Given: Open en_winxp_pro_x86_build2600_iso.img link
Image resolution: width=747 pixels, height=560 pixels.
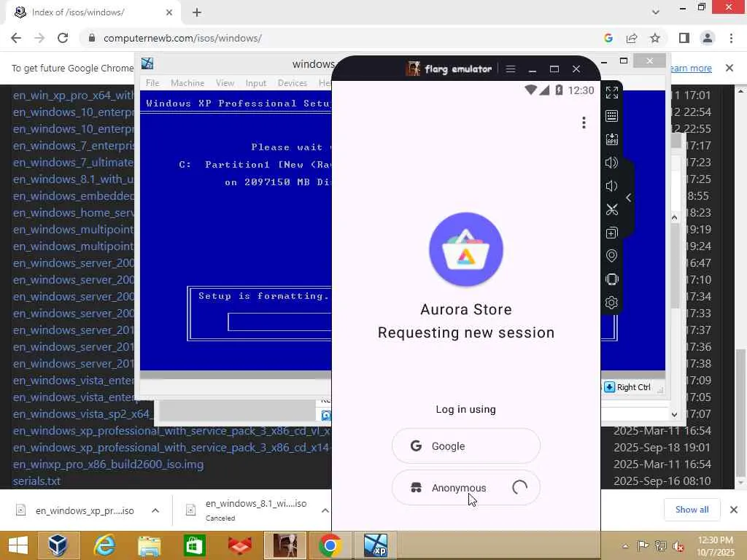Looking at the screenshot, I should [108, 464].
